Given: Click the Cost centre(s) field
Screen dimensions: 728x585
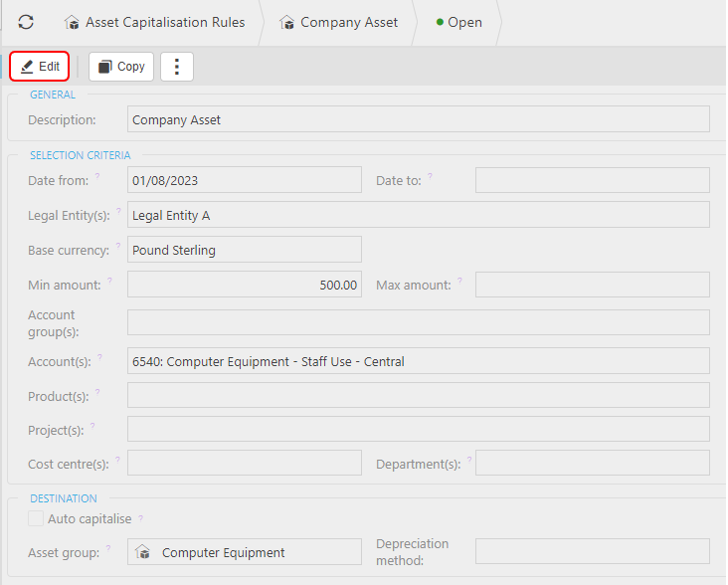Looking at the screenshot, I should 245,463.
